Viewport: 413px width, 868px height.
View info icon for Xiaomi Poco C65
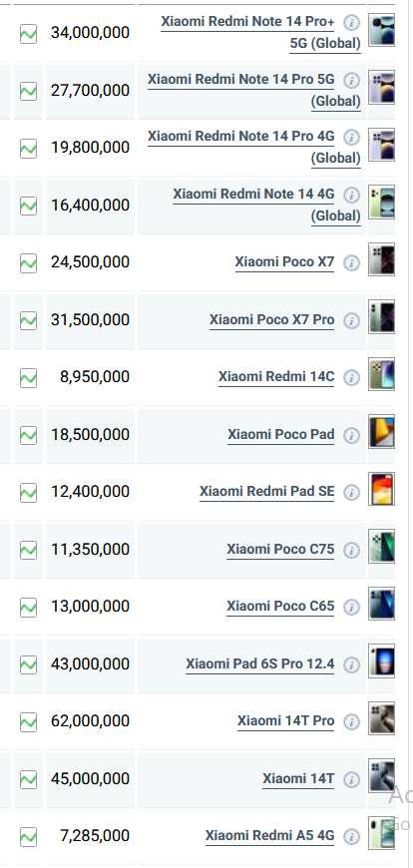click(x=351, y=608)
